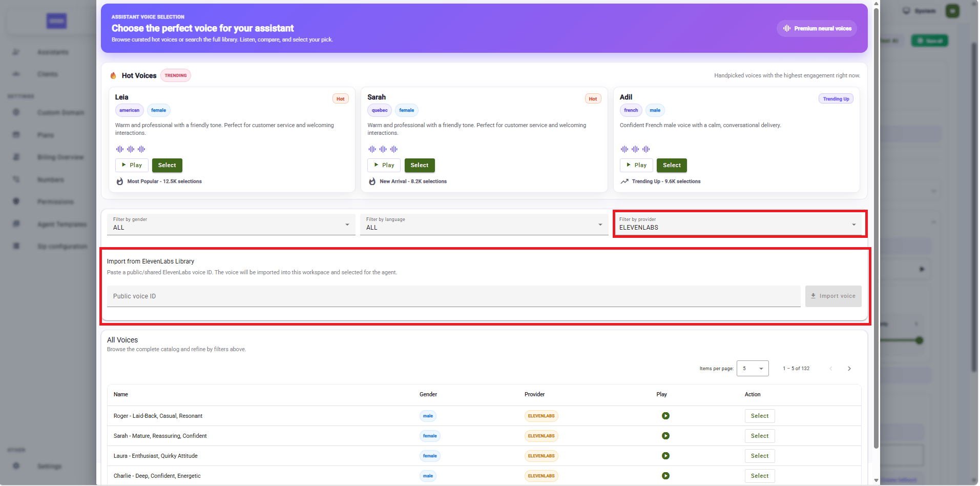The image size is (980, 486).
Task: Click the Import voice button
Action: click(833, 296)
